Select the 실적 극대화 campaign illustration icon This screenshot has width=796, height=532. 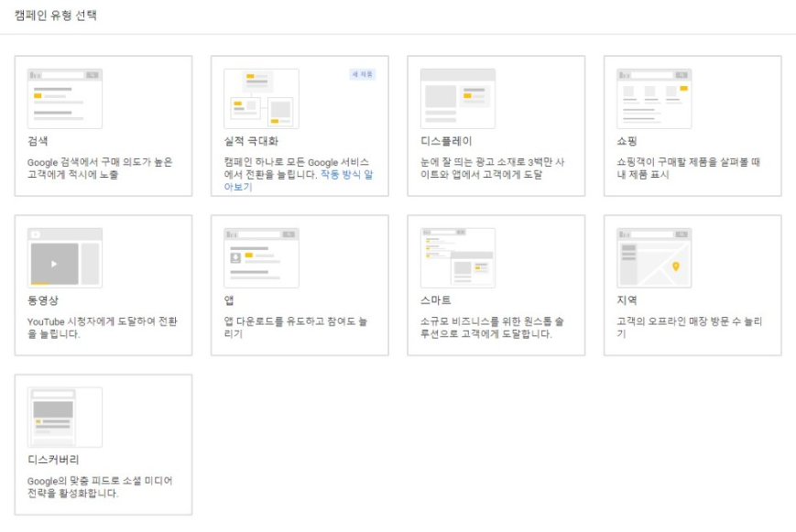[x=261, y=99]
